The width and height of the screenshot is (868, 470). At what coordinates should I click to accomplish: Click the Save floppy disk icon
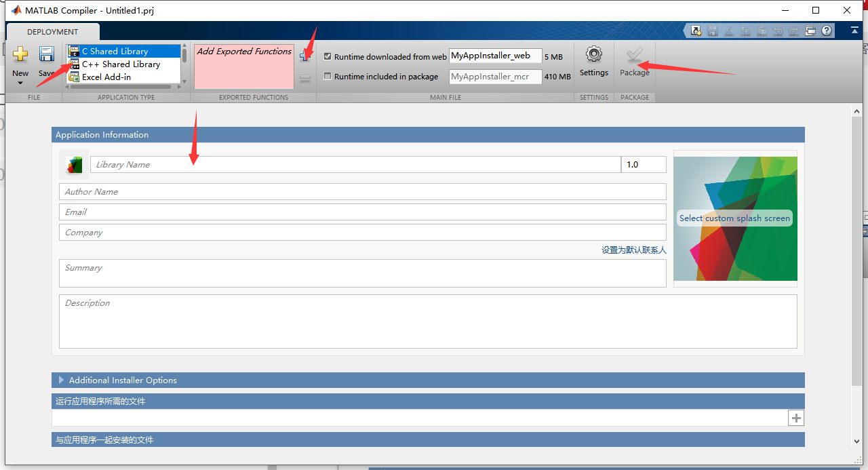tap(46, 55)
